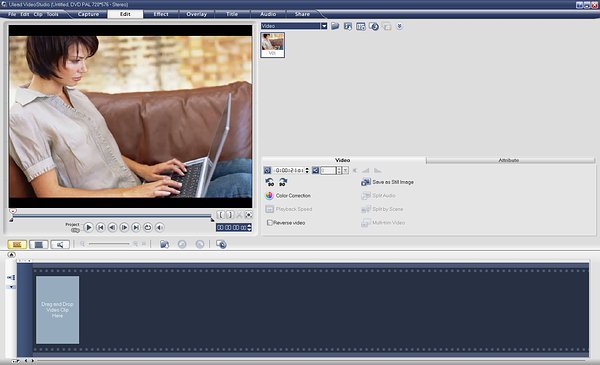Click the duration timecode spinner arrows
The width and height of the screenshot is (600, 365).
click(x=307, y=170)
